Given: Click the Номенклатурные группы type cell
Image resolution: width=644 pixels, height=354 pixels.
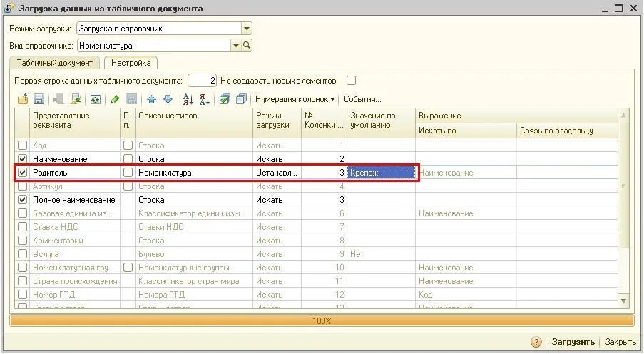Looking at the screenshot, I should coord(194,268).
